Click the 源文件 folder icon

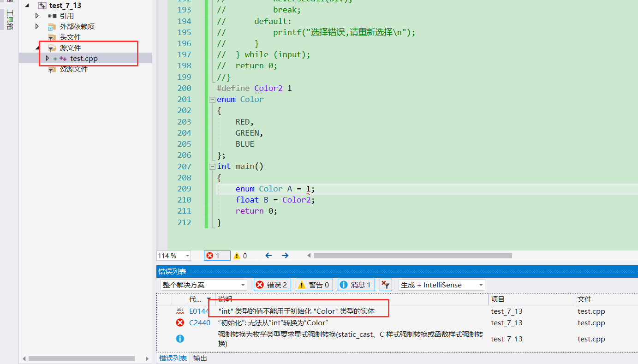52,48
